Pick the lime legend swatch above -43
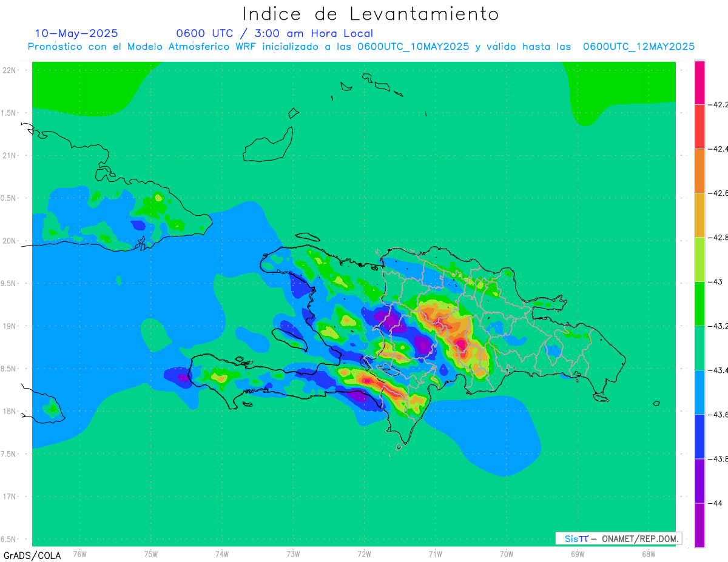Viewport: 728px width, 562px height. (x=699, y=259)
